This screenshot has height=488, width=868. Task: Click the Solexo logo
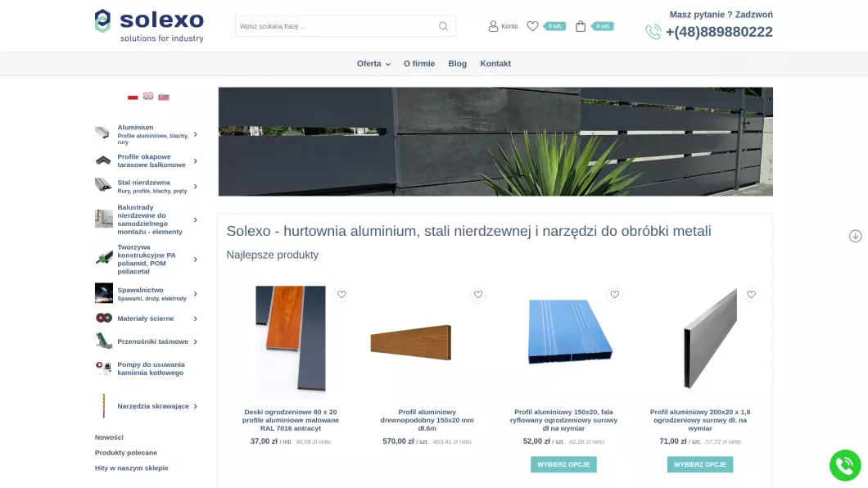tap(150, 25)
